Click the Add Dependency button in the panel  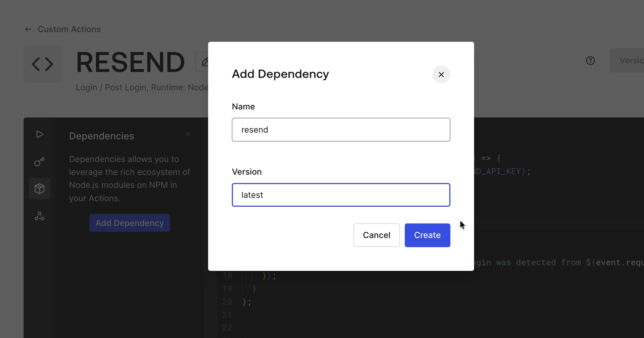click(130, 223)
